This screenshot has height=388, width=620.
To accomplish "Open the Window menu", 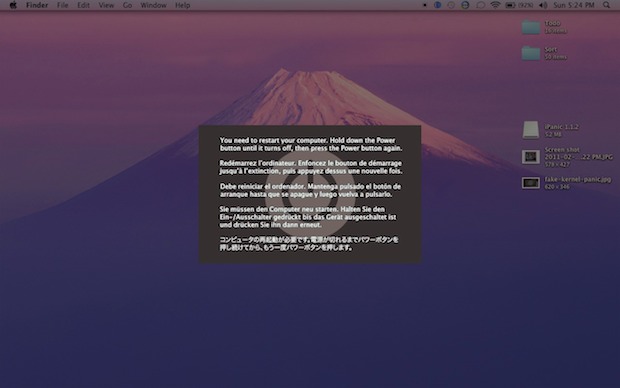I will 153,5.
